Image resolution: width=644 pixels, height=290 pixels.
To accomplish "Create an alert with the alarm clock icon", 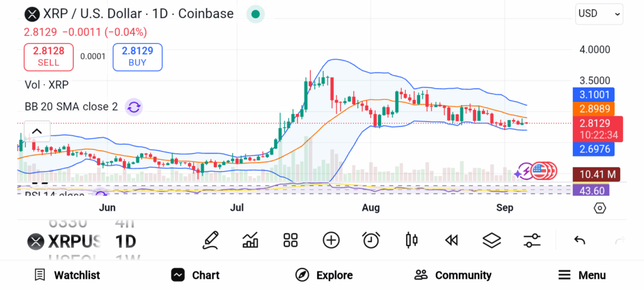I will [x=371, y=240].
